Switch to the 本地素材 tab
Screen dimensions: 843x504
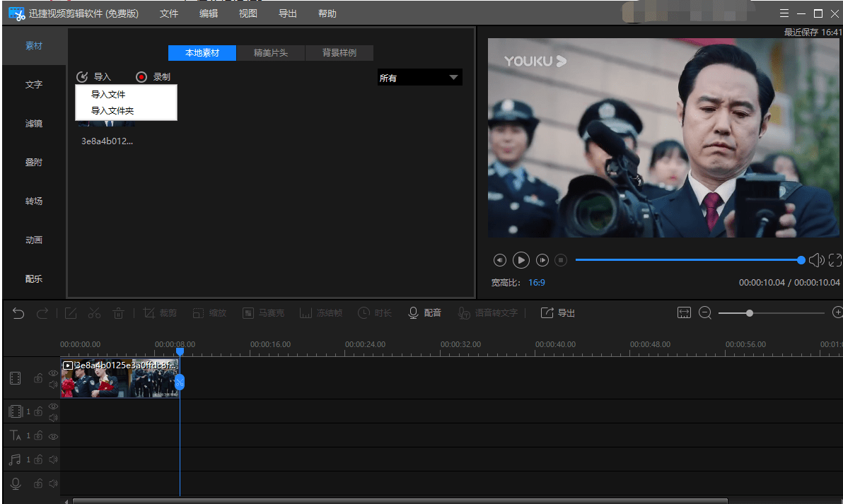coord(202,52)
